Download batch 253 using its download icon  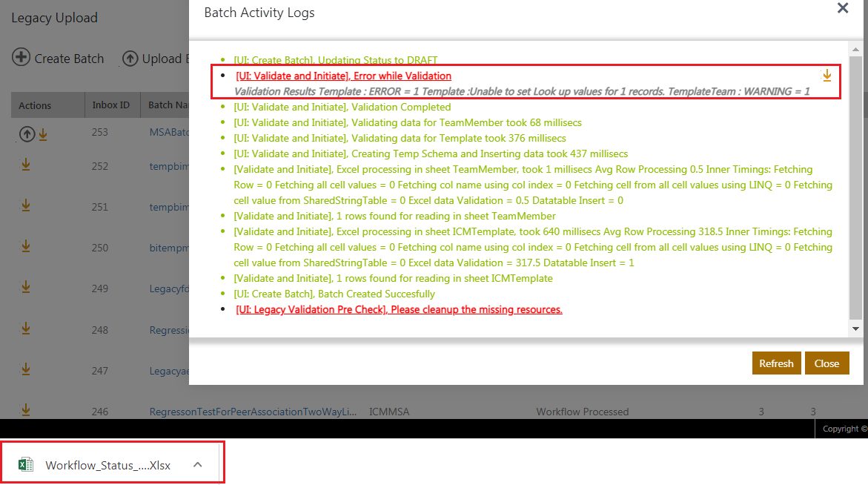(43, 134)
